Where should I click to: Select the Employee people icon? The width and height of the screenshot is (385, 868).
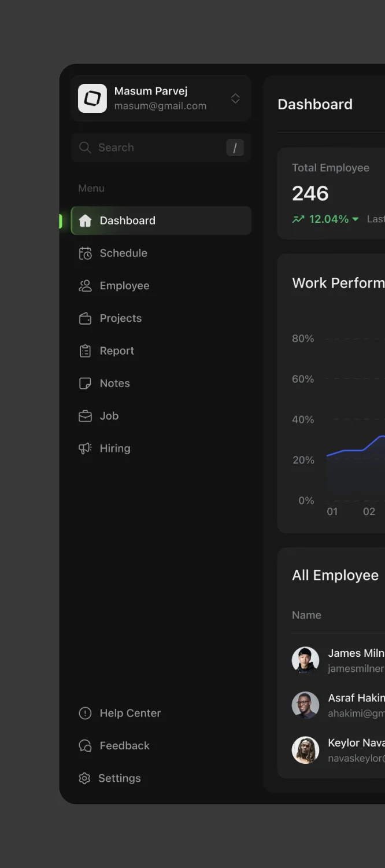pyautogui.click(x=85, y=286)
